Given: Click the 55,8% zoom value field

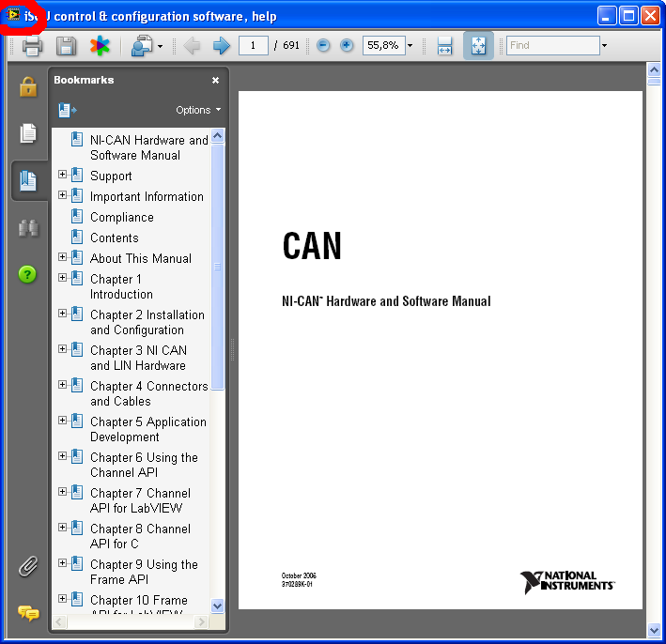Looking at the screenshot, I should click(383, 45).
